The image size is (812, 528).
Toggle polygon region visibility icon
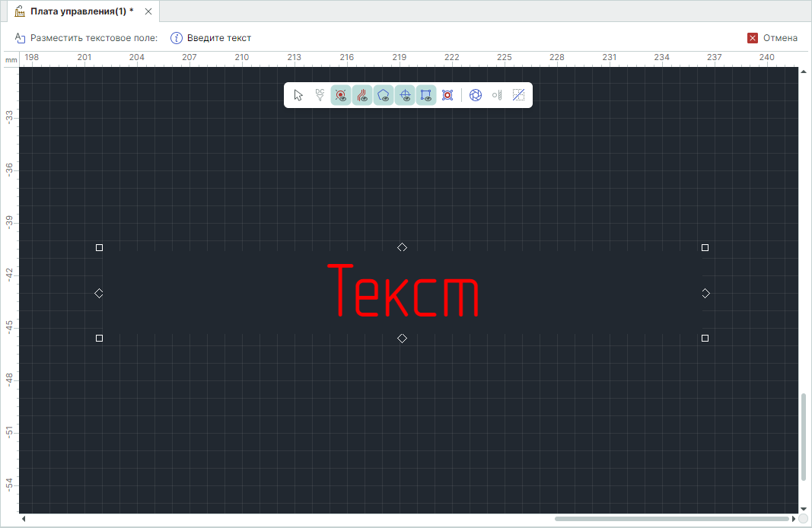pos(384,95)
